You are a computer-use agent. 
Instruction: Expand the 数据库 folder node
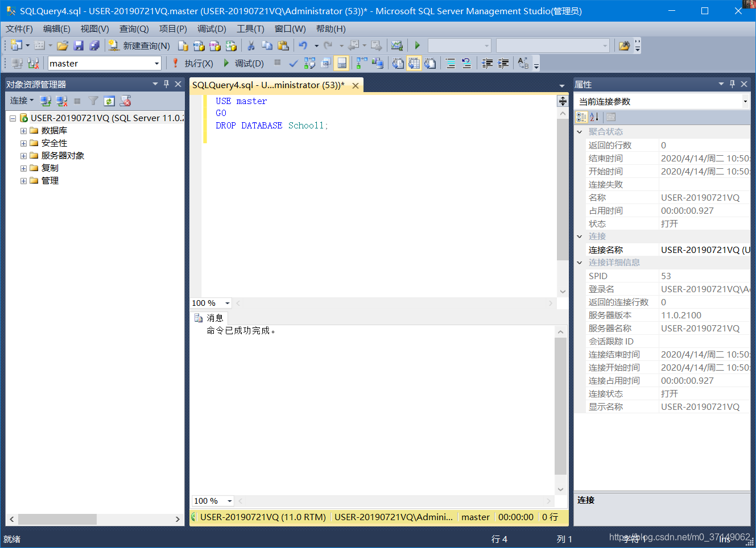(x=23, y=131)
